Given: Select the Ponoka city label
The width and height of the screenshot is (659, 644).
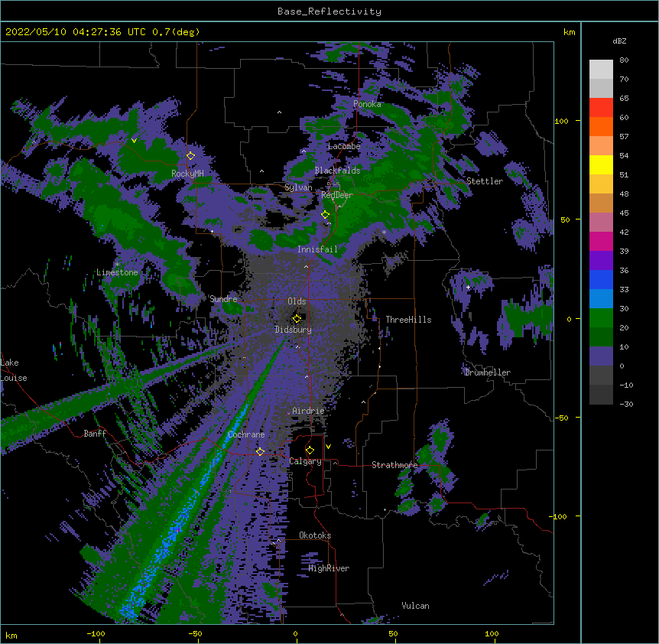Looking at the screenshot, I should click(x=367, y=104).
